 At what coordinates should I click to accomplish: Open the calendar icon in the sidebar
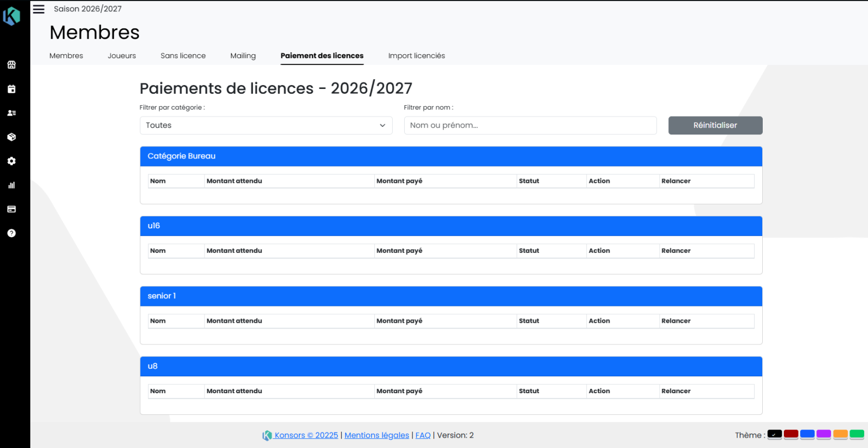click(x=11, y=89)
